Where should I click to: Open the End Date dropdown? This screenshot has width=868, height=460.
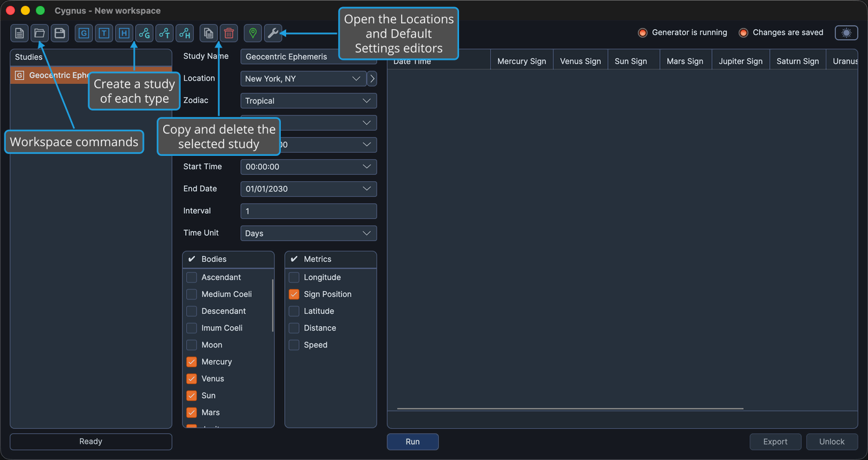click(309, 189)
